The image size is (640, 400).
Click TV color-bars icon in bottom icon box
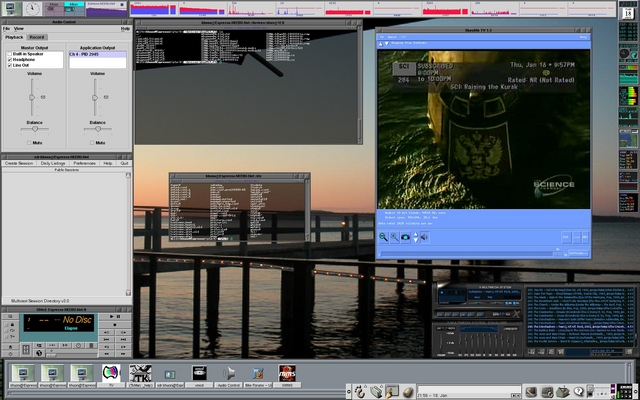(x=111, y=373)
